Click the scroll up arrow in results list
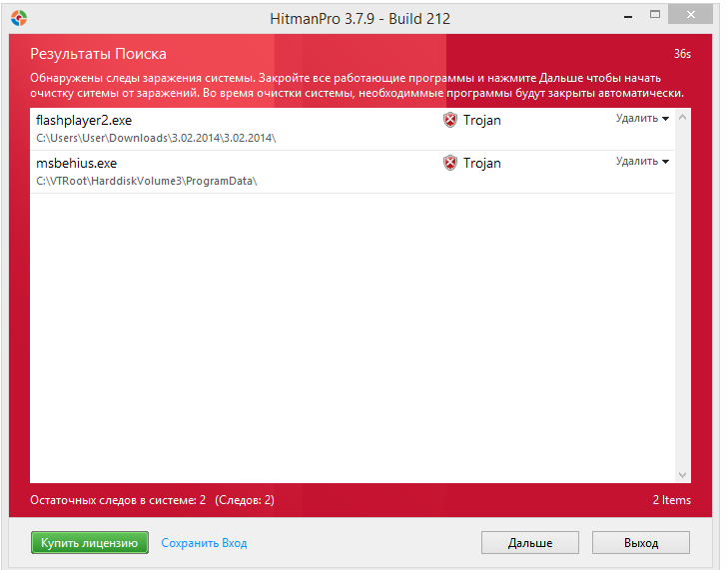Viewport: 728px width, 570px height. (682, 118)
